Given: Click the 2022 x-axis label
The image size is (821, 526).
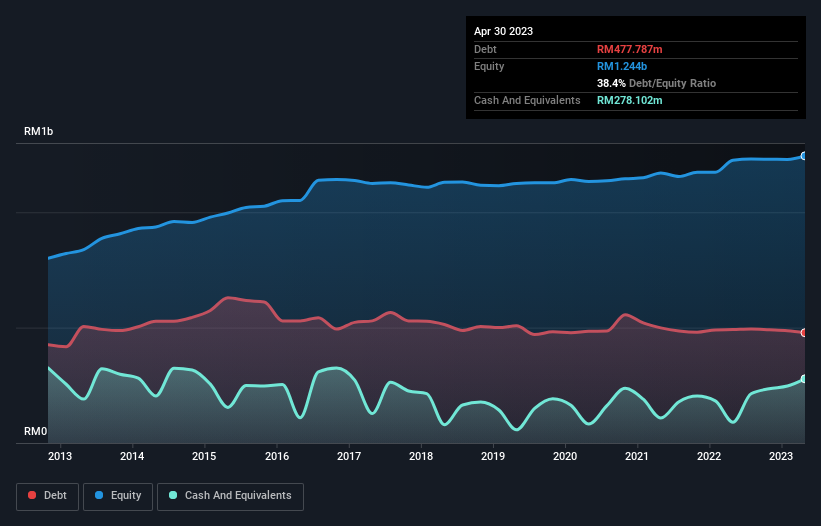Looking at the screenshot, I should pos(709,456).
